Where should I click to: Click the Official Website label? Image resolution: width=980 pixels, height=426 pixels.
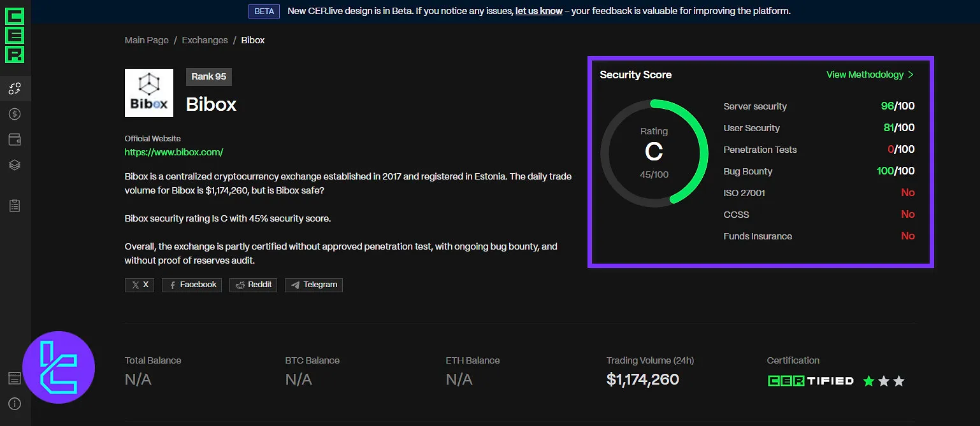point(153,138)
